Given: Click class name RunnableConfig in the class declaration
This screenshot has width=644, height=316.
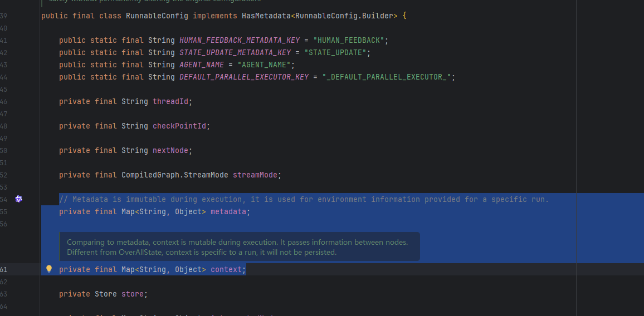Looking at the screenshot, I should (x=157, y=16).
